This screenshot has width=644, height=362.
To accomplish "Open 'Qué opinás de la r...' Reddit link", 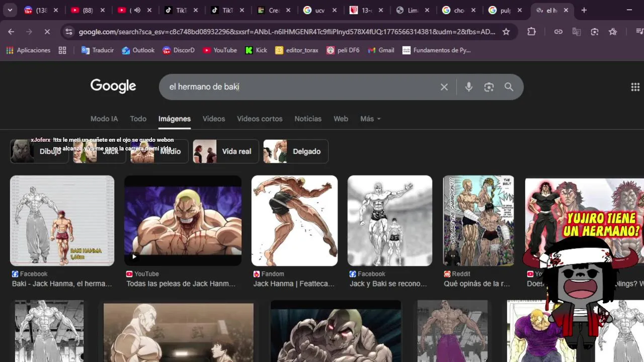I will click(476, 284).
